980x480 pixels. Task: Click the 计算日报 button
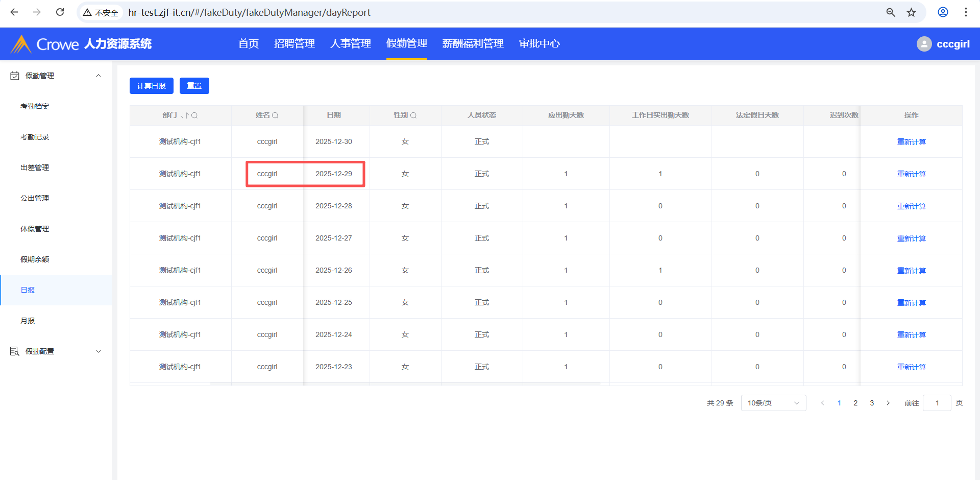pos(151,86)
